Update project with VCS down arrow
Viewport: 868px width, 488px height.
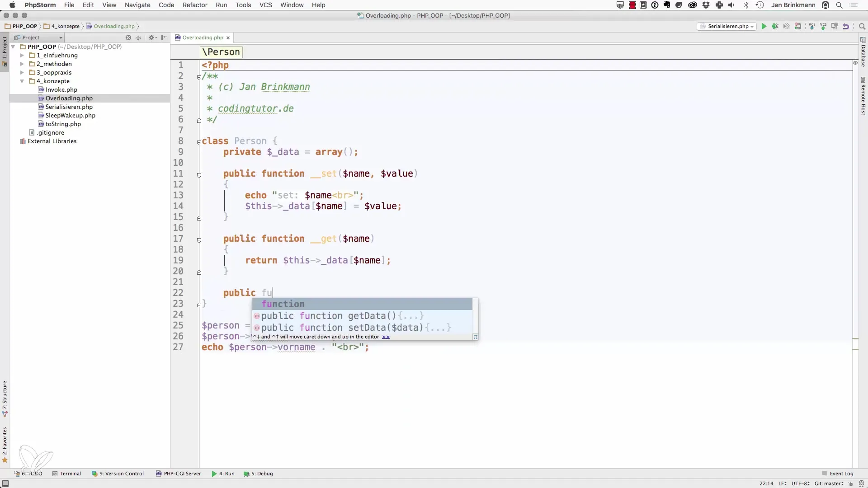(812, 26)
